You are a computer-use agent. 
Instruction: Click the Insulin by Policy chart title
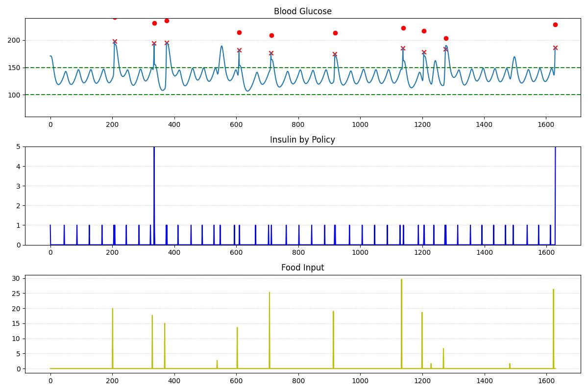302,140
